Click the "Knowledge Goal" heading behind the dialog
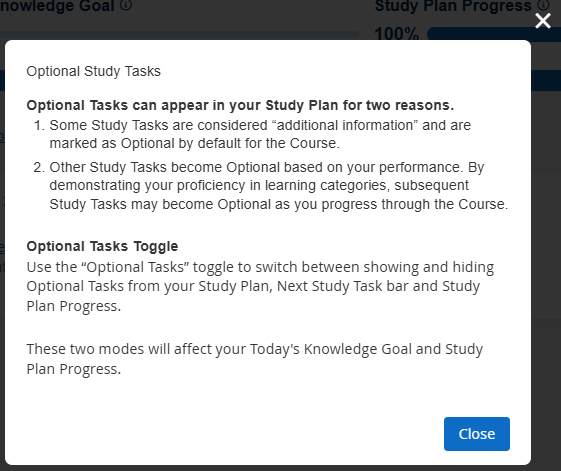This screenshot has width=561, height=471. [x=57, y=5]
